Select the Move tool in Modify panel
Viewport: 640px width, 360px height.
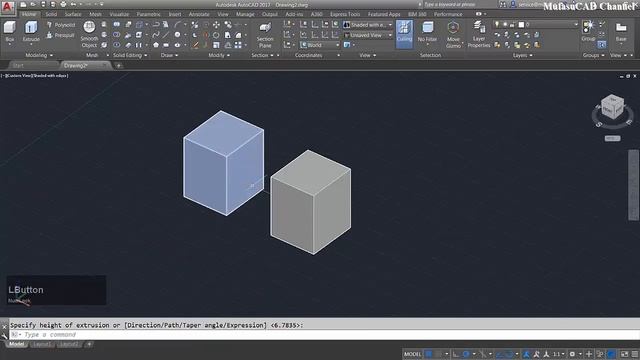point(216,25)
